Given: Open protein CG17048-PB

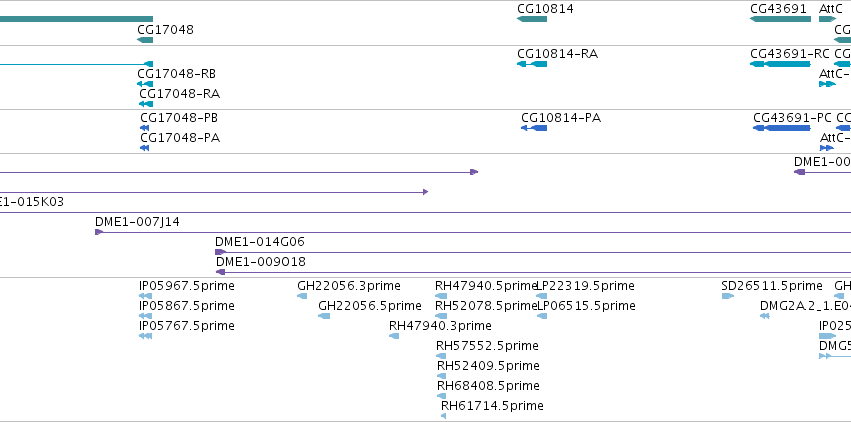Looking at the screenshot, I should tap(179, 118).
